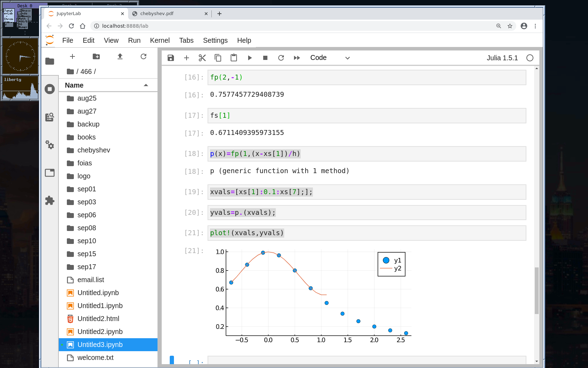Screen dimensions: 588x368
Task: Click the Julia 1.5.1 kernel name
Action: [502, 58]
